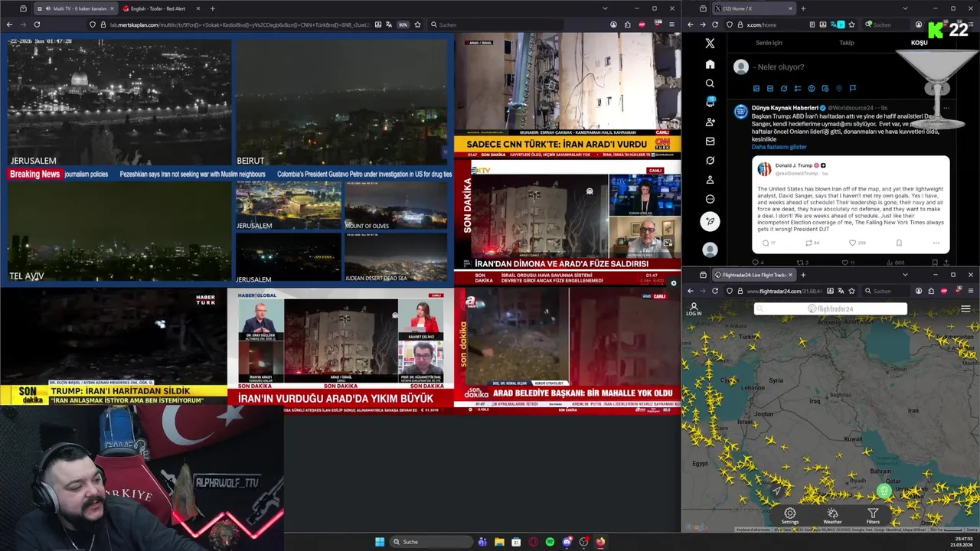
Task: Open the Windows Start menu
Action: pyautogui.click(x=380, y=542)
